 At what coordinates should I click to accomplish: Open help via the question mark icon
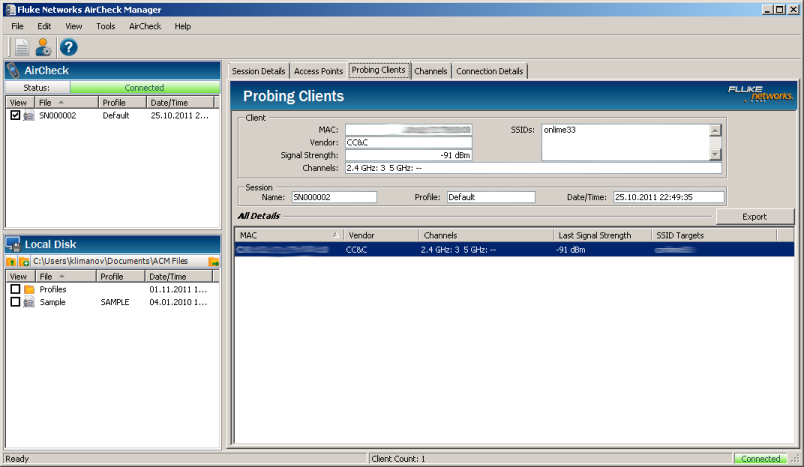pyautogui.click(x=68, y=48)
